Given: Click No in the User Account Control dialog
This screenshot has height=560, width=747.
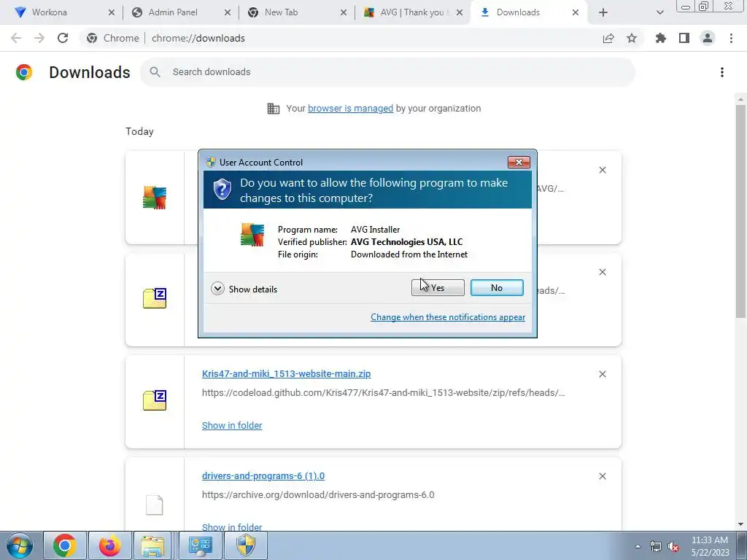Looking at the screenshot, I should point(496,287).
